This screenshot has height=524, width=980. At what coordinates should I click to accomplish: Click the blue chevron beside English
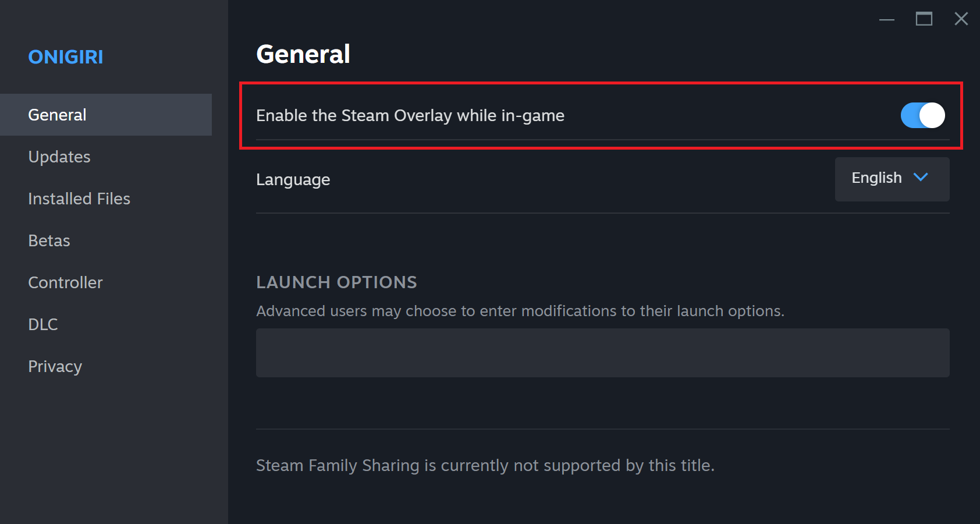[x=921, y=178]
